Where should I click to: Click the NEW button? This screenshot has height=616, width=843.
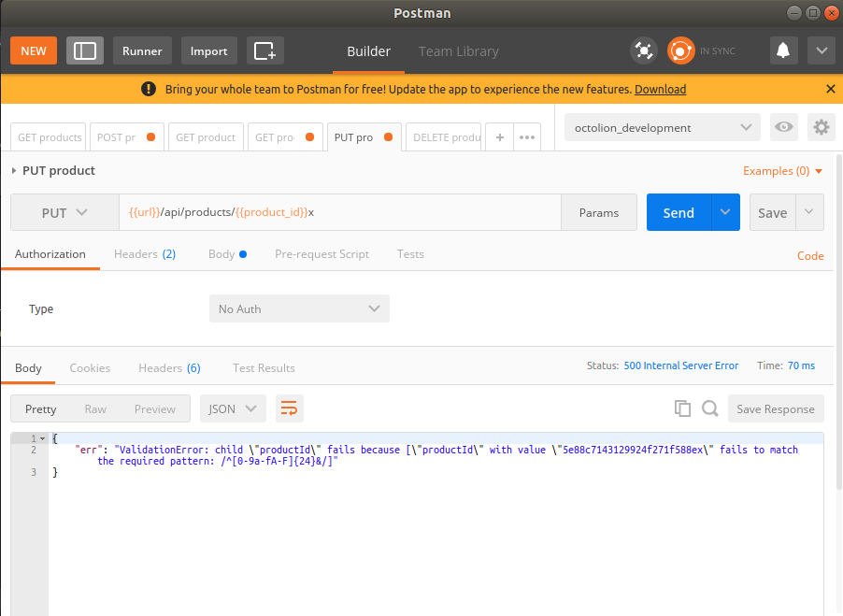point(34,51)
